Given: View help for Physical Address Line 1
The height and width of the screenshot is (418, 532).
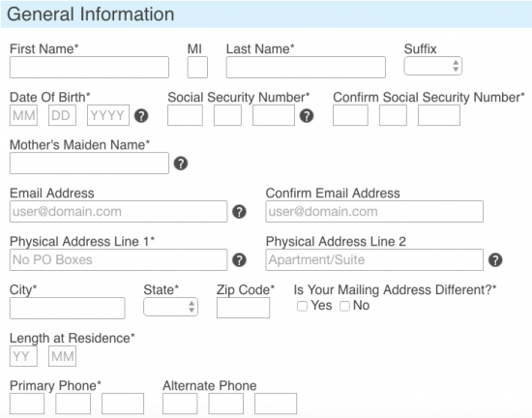Looking at the screenshot, I should pyautogui.click(x=239, y=260).
